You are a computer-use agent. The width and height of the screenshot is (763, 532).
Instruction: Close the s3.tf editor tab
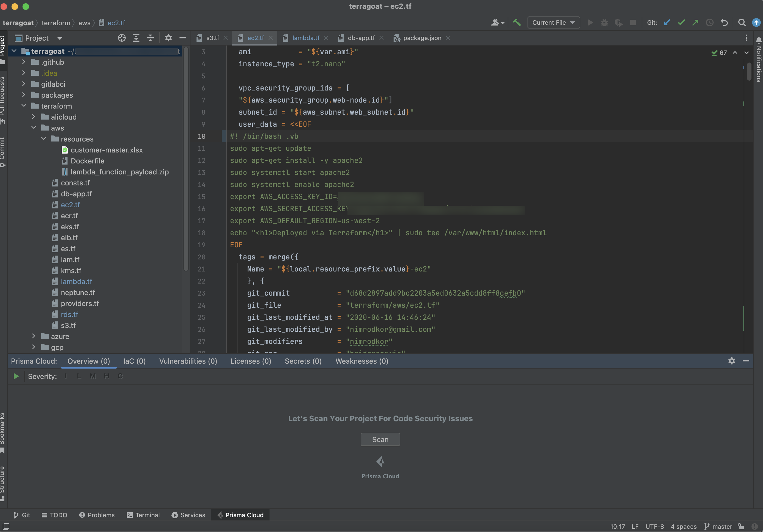(x=226, y=38)
